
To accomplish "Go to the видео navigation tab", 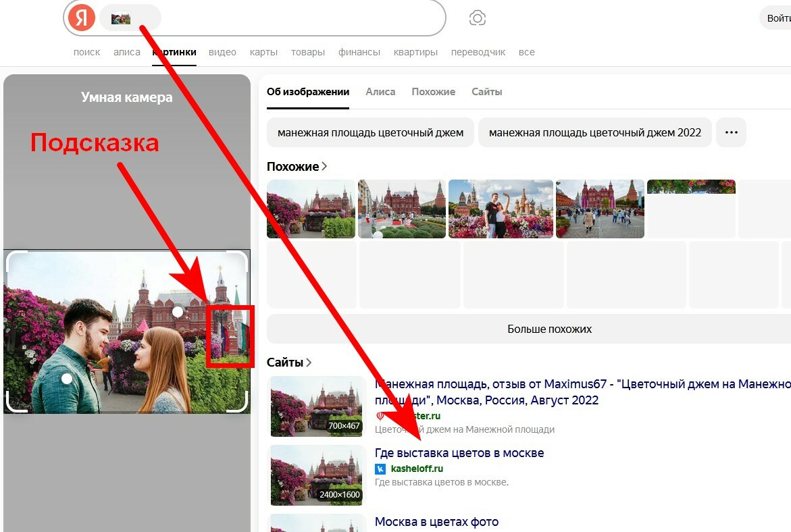I will [222, 52].
